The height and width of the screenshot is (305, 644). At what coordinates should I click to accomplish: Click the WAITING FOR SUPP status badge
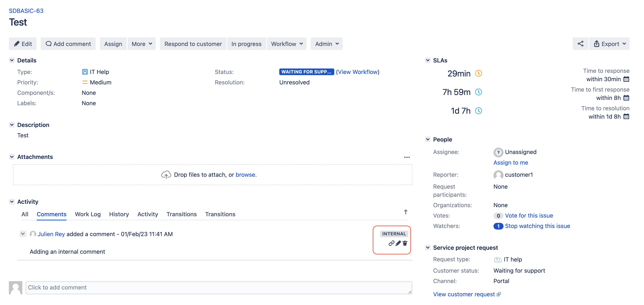point(306,72)
